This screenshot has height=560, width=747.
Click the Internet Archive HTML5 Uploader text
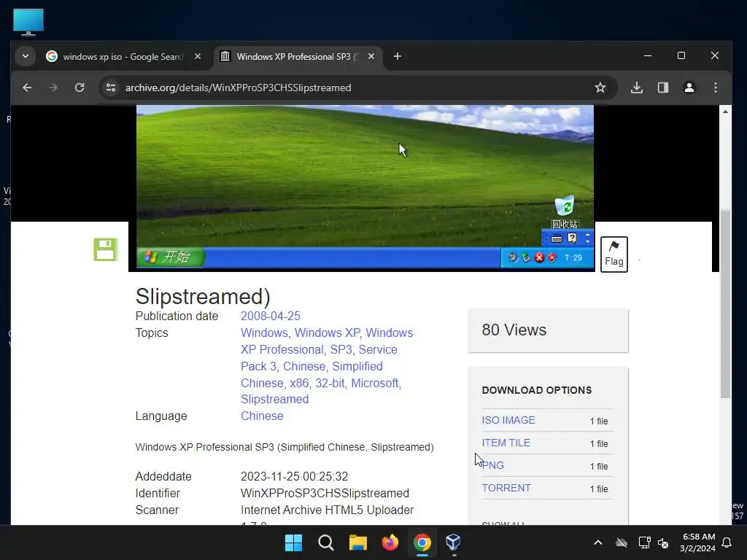point(327,510)
